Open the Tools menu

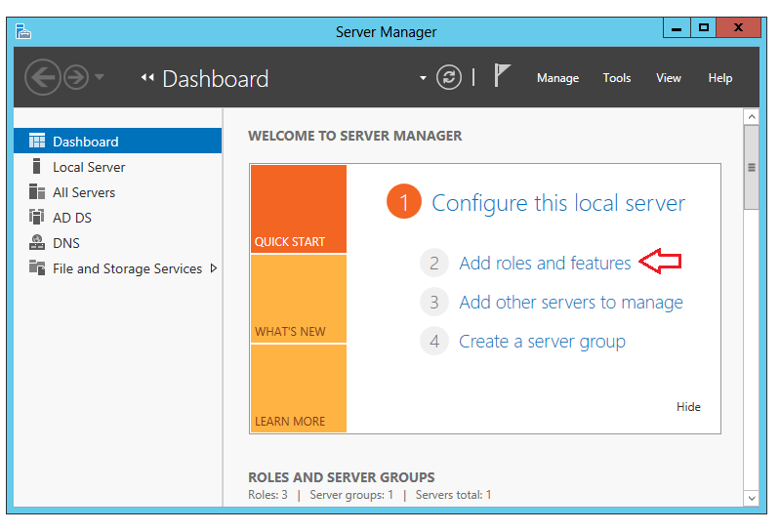point(617,78)
